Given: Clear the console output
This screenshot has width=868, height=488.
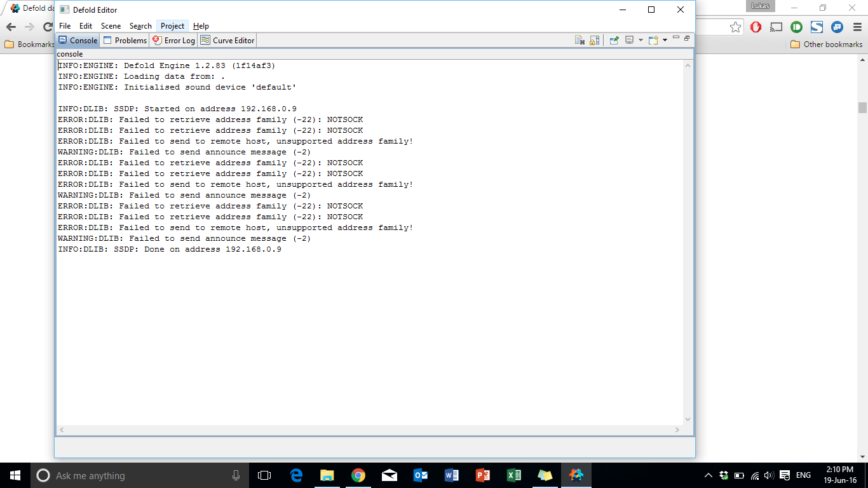Looking at the screenshot, I should tap(580, 40).
